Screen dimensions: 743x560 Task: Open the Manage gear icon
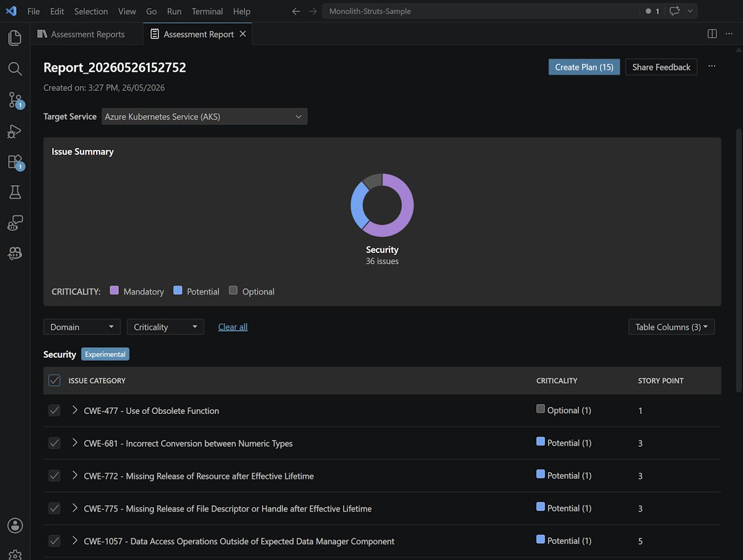tap(15, 554)
